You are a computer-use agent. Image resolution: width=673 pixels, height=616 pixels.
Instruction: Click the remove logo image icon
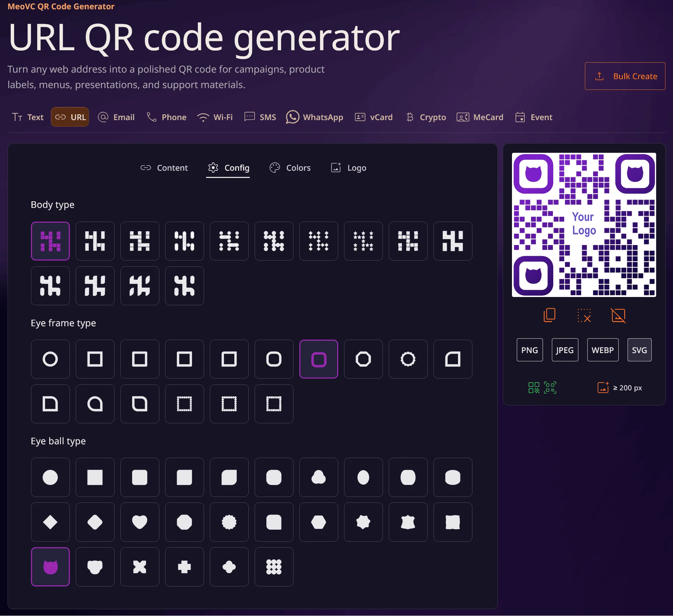618,315
